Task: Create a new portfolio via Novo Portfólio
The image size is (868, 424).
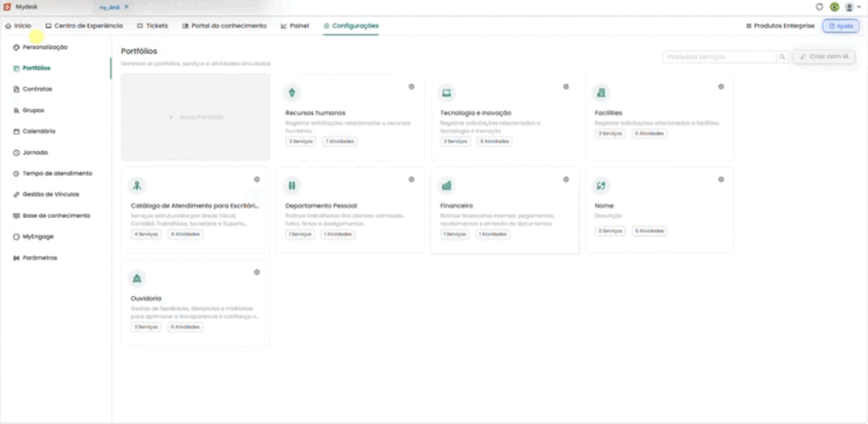Action: click(195, 117)
